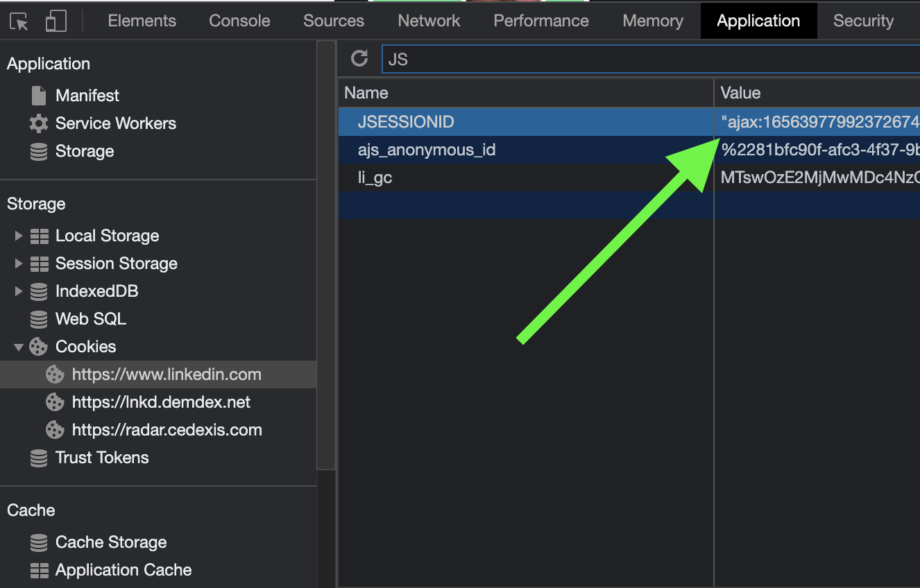The image size is (920, 588).
Task: Click the Cache section heading
Action: click(31, 510)
